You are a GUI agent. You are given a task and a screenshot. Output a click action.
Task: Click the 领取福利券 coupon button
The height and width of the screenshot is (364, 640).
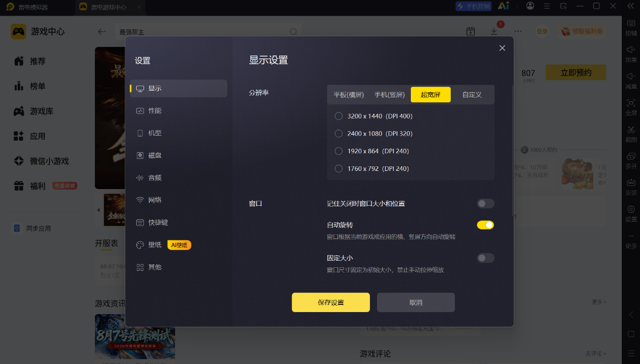[x=582, y=31]
